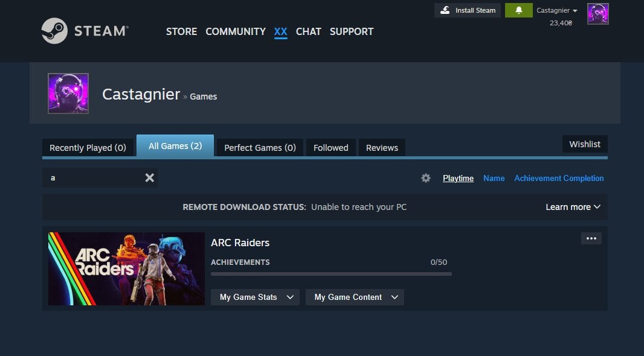644x356 pixels.
Task: Sort games by Name
Action: point(494,178)
